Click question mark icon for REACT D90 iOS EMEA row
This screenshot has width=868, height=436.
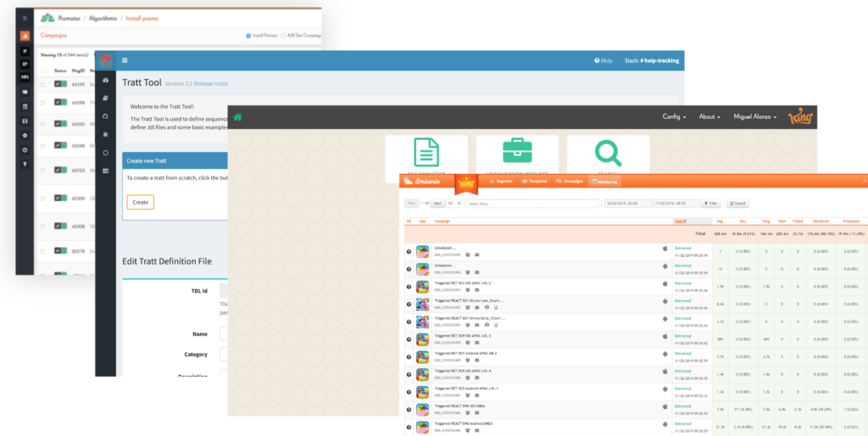(409, 410)
